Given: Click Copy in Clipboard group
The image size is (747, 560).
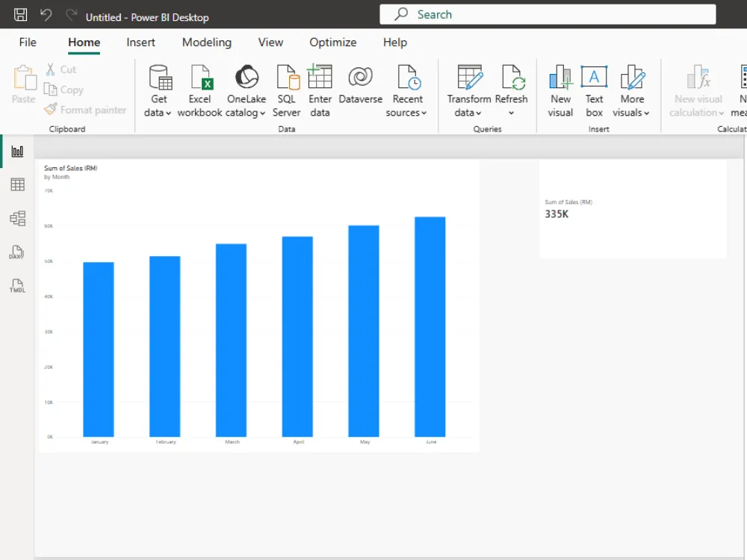Looking at the screenshot, I should pyautogui.click(x=63, y=90).
